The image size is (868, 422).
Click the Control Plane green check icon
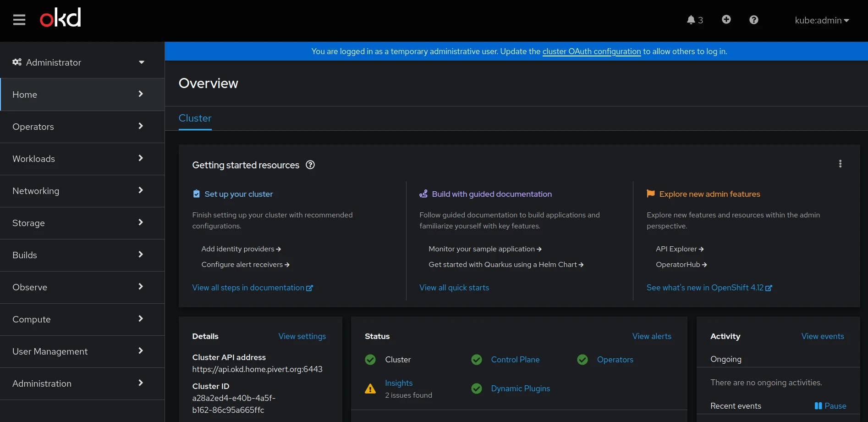point(477,360)
